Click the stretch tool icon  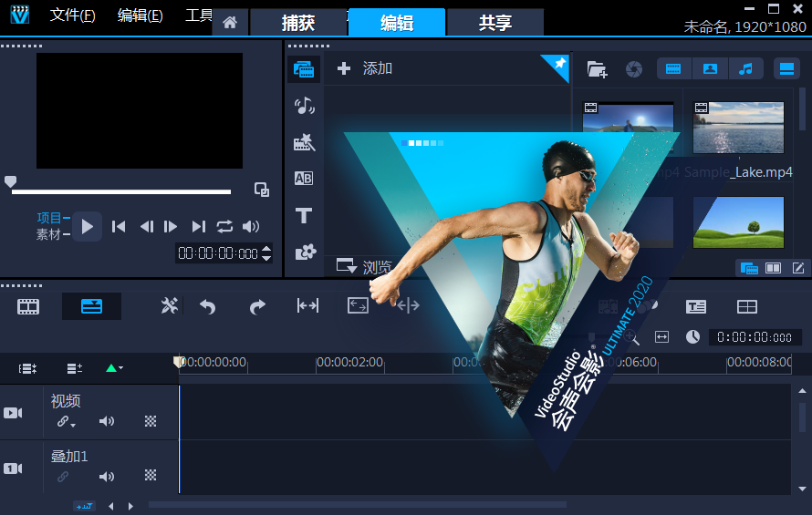click(x=358, y=306)
